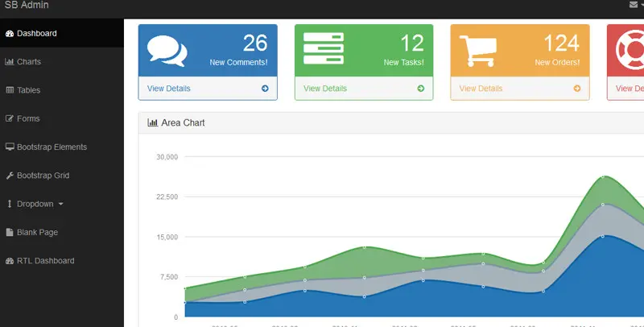Viewport: 644px width, 327px height.
Task: Click the life ring support icon on red panel
Action: 630,50
